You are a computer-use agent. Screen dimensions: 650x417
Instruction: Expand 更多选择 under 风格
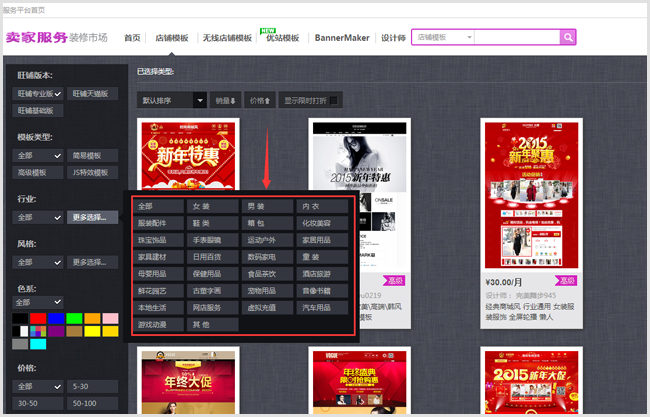pos(92,262)
